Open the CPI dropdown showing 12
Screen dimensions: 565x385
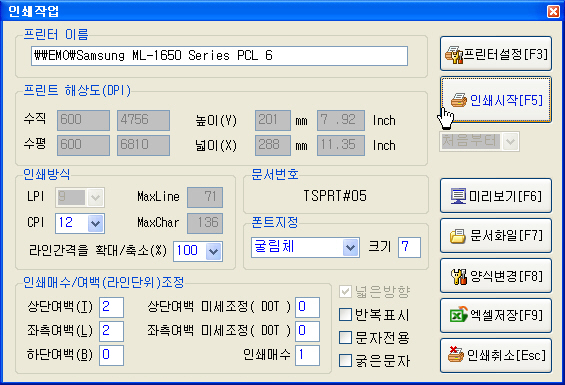click(x=95, y=224)
